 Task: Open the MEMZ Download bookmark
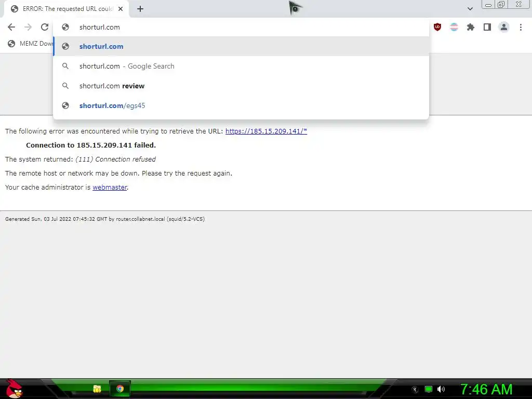click(31, 44)
